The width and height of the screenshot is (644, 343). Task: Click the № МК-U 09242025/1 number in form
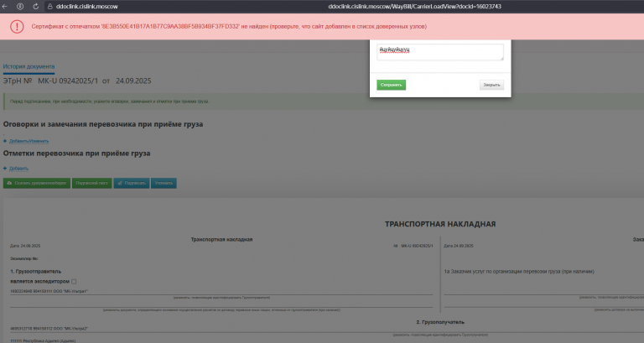coord(413,246)
